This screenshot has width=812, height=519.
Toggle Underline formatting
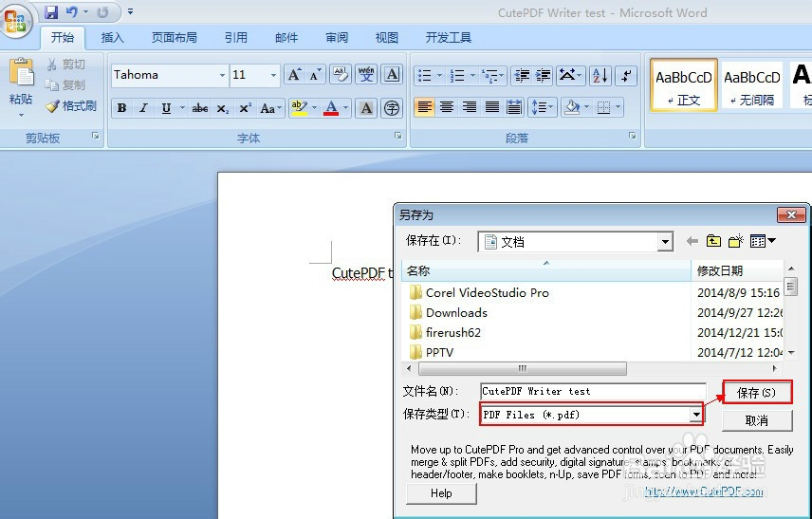pyautogui.click(x=166, y=108)
